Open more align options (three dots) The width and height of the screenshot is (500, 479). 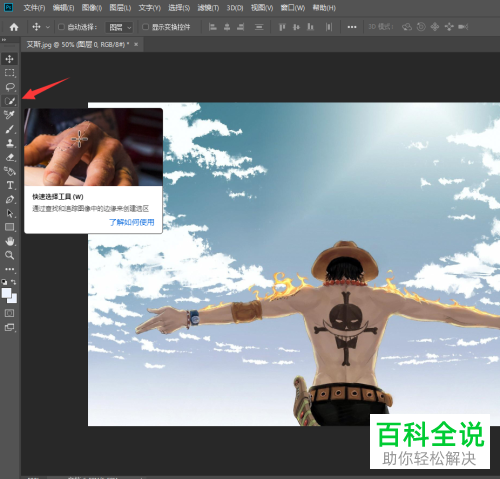click(352, 27)
